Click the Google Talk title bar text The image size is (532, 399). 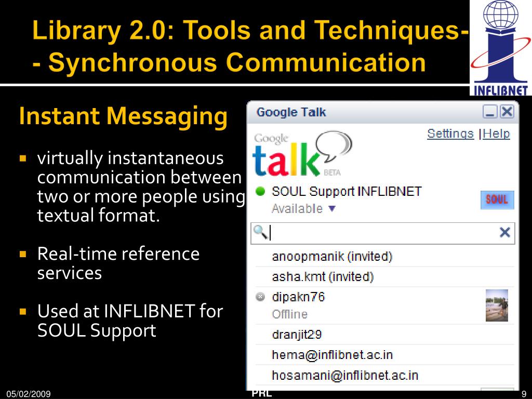point(291,112)
